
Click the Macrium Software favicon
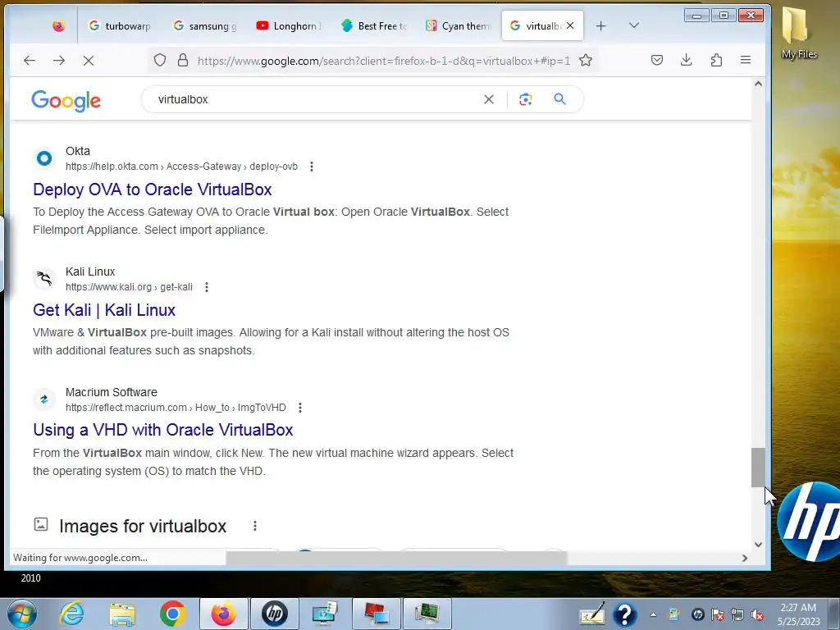click(44, 399)
